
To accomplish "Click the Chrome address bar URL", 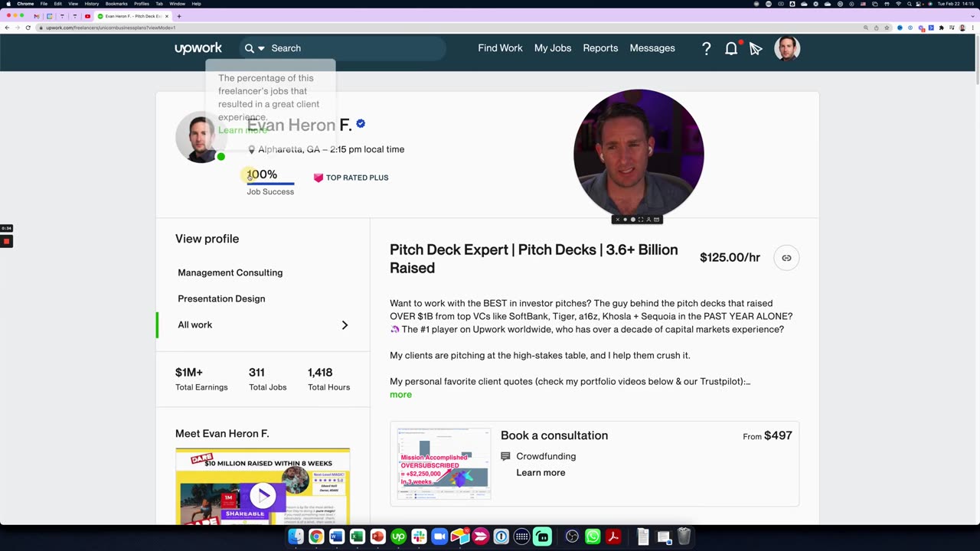I will pyautogui.click(x=110, y=28).
